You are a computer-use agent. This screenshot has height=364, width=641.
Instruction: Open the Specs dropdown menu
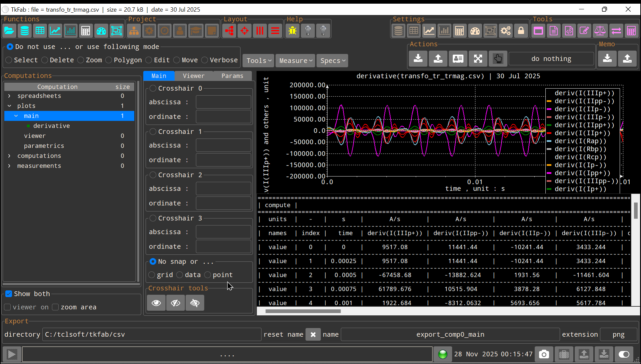[332, 61]
